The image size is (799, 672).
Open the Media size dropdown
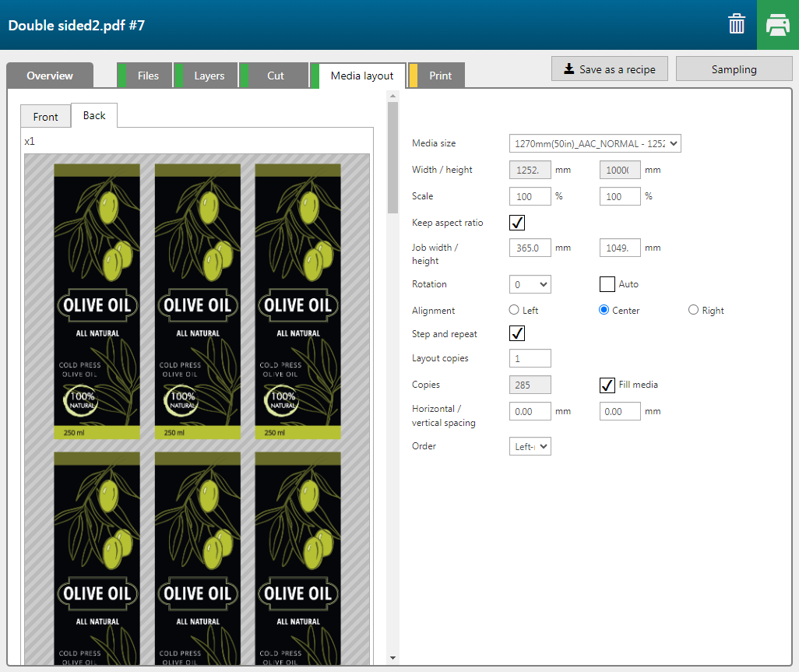(595, 143)
